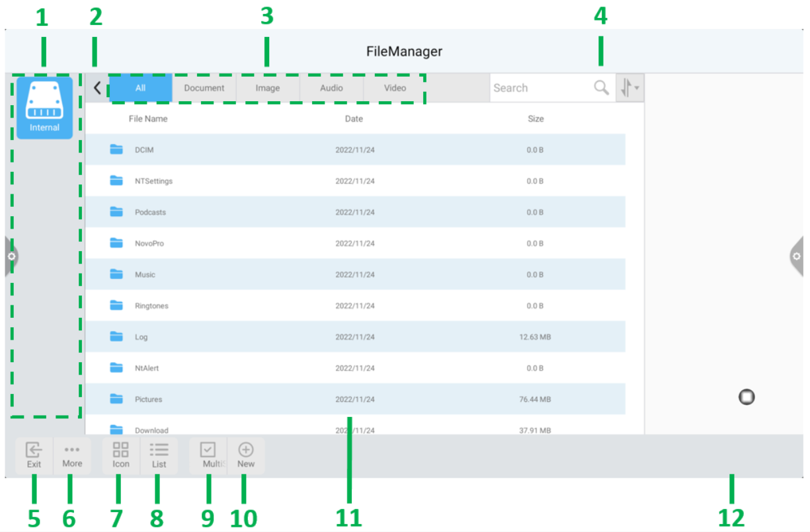Select the NtAlert file name
This screenshot has height=532, width=810.
pos(147,368)
